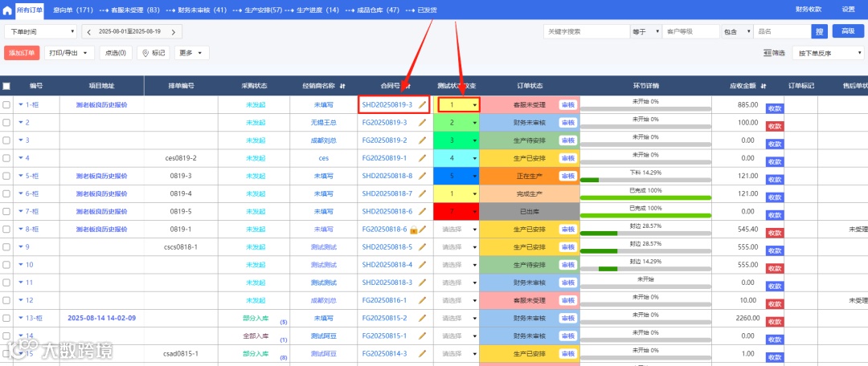This screenshot has height=366, width=868.
Task: Expand row 2 arrow in 编号 column
Action: click(x=21, y=122)
